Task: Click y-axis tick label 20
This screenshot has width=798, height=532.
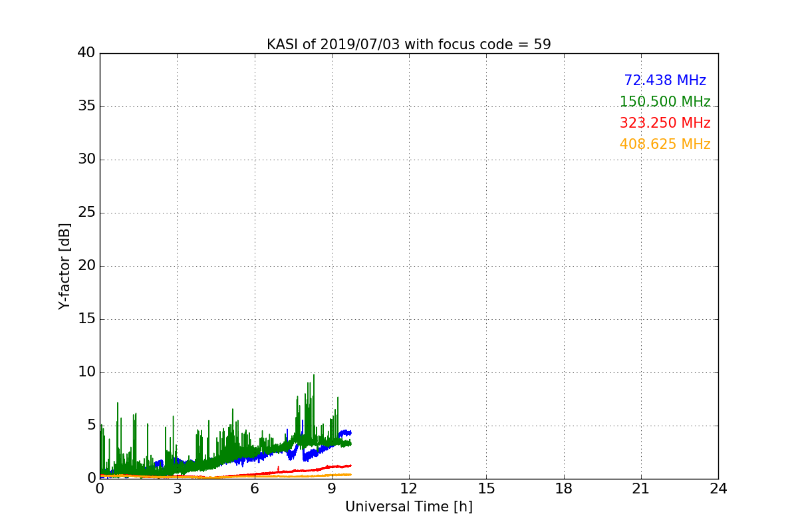Action: [x=86, y=266]
